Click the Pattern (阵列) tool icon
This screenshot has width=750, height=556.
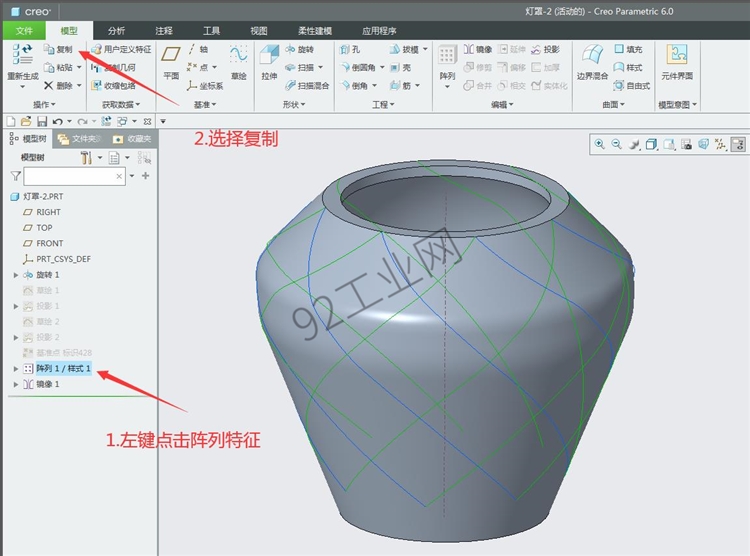click(447, 56)
